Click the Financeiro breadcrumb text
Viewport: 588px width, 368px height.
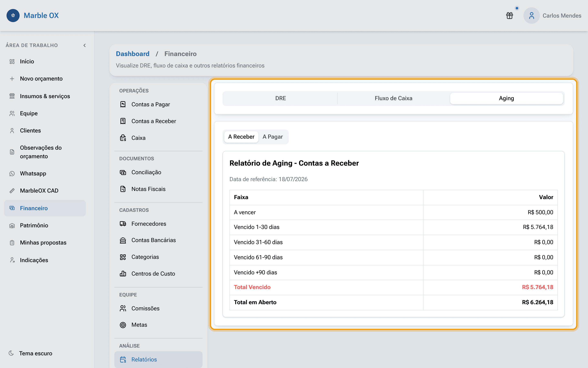click(x=180, y=54)
